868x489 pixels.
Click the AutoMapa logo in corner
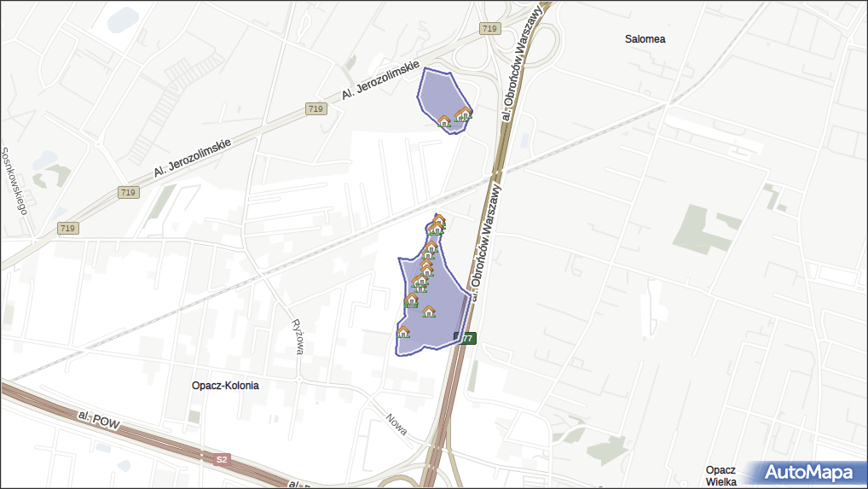tap(807, 472)
